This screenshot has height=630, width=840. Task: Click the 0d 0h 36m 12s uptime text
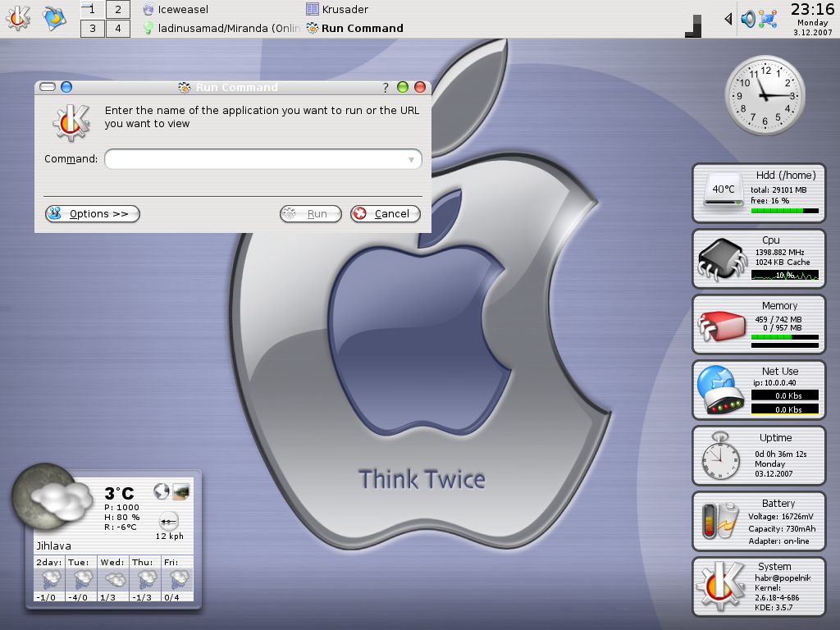coord(781,454)
